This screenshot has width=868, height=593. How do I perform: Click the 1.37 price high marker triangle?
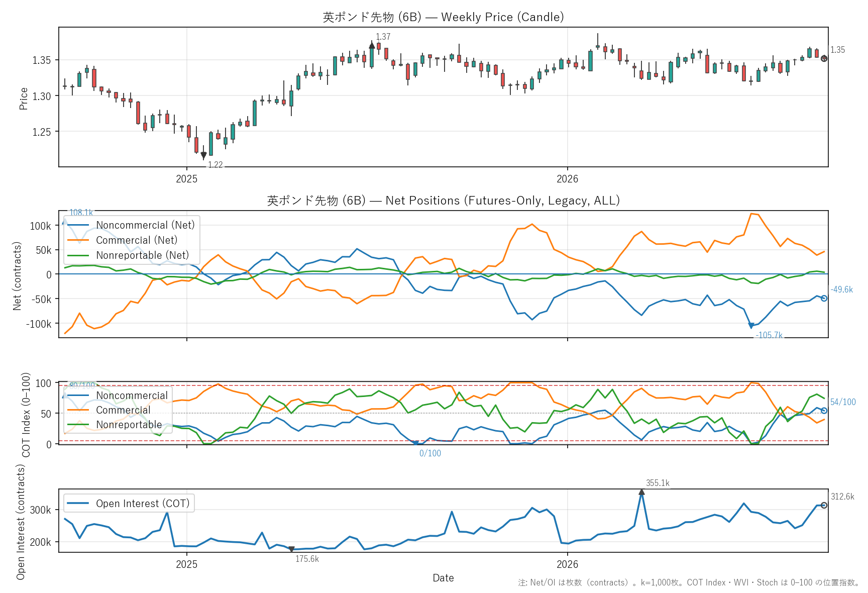(372, 45)
